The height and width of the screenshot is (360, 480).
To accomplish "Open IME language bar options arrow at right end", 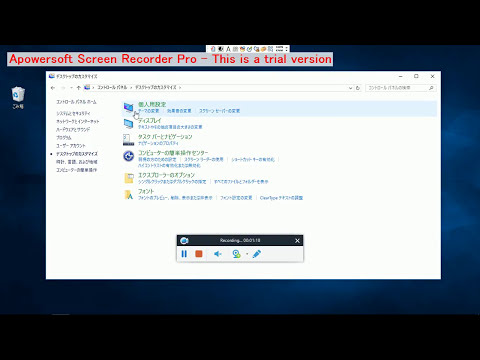I will click(x=287, y=49).
